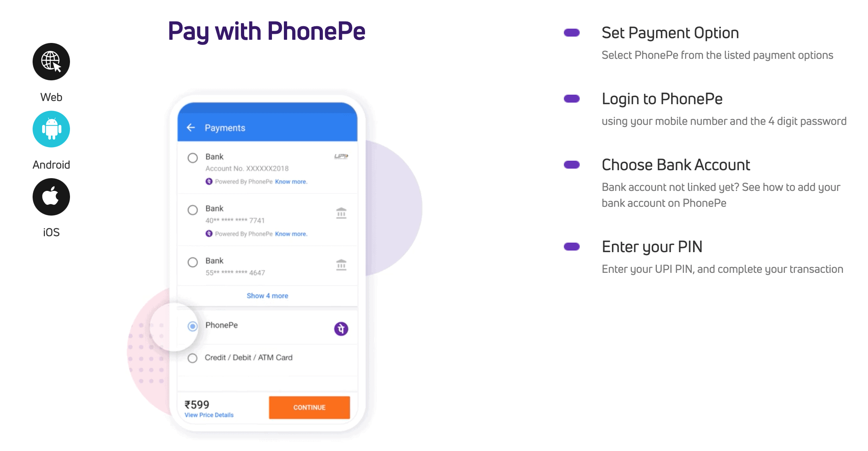
Task: Expand Show 4 more payment options
Action: (267, 296)
